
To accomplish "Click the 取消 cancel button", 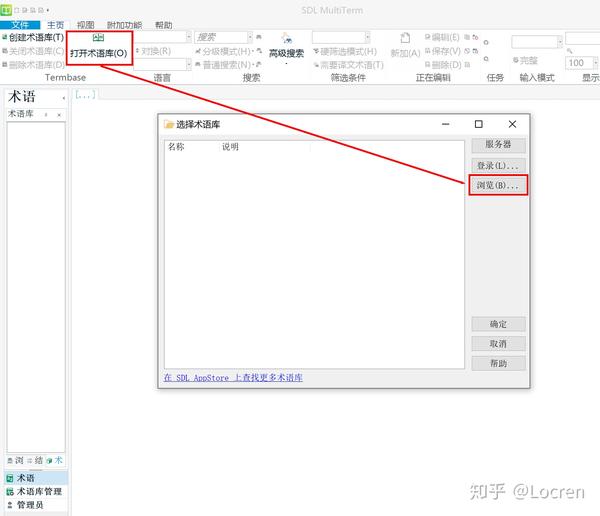I will [498, 344].
